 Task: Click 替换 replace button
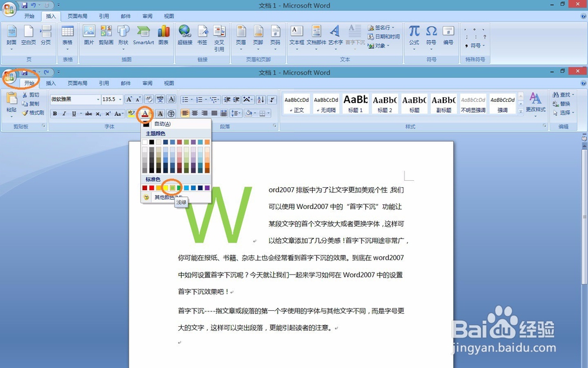tap(562, 104)
